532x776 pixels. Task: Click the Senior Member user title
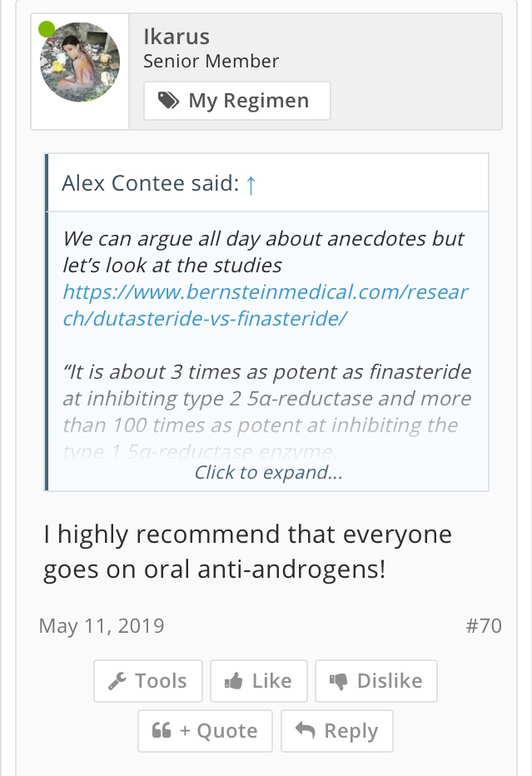click(211, 61)
